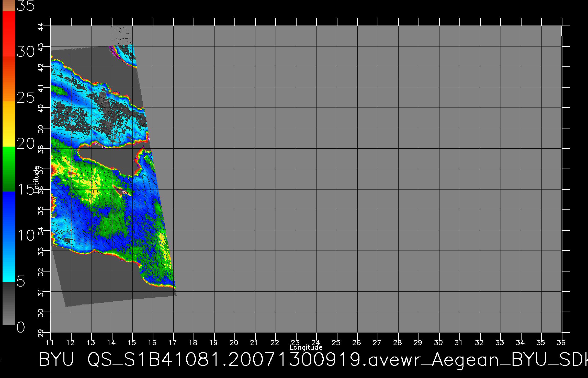The width and height of the screenshot is (588, 378).
Task: Click longitude tick label 11
Action: [x=50, y=342]
